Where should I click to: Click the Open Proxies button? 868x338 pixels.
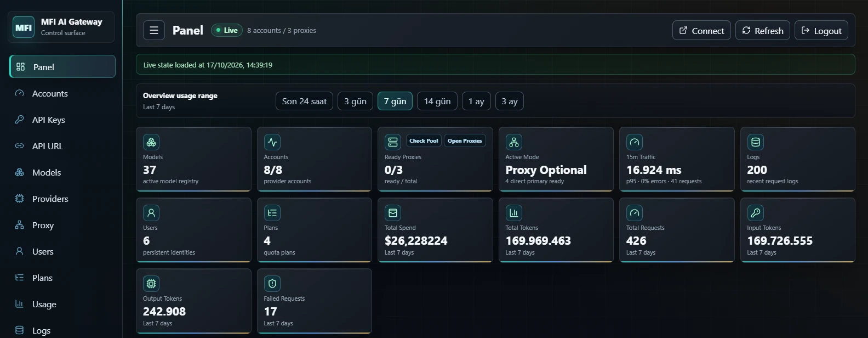pos(465,141)
